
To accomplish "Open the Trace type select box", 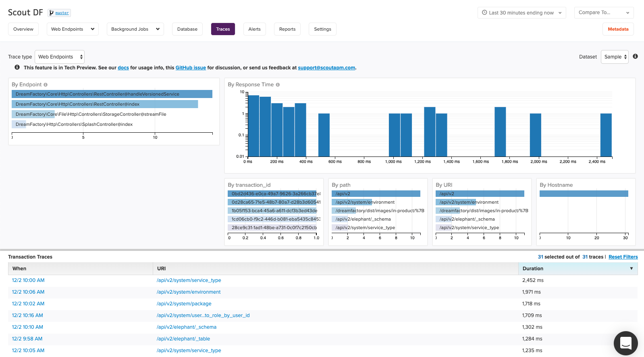I will 60,57.
